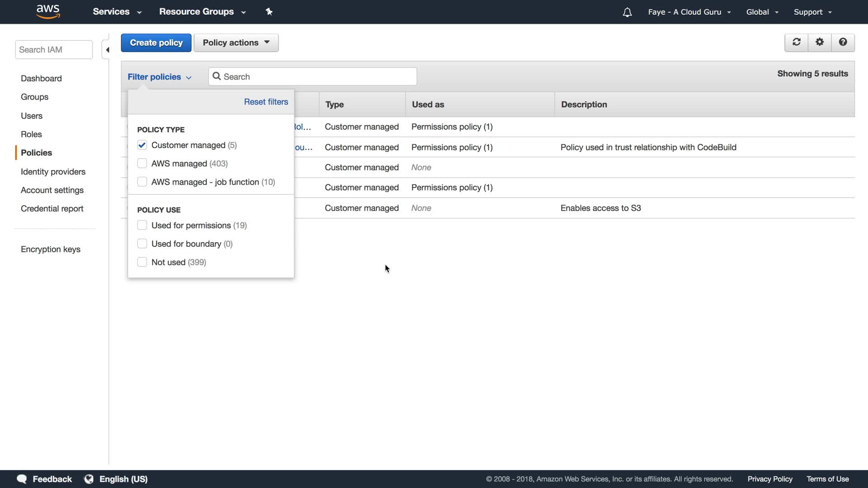This screenshot has width=868, height=488.
Task: Tick the Used for permissions checkbox
Action: 142,225
